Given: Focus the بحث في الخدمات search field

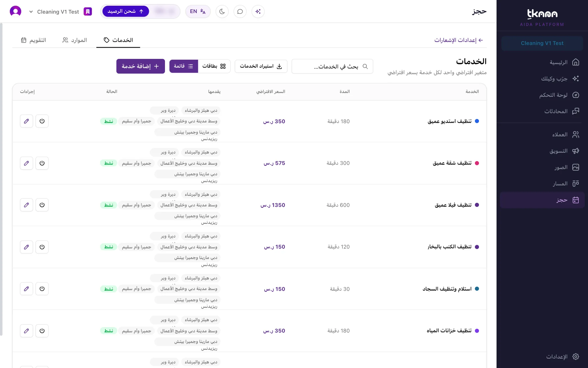Looking at the screenshot, I should coord(332,66).
